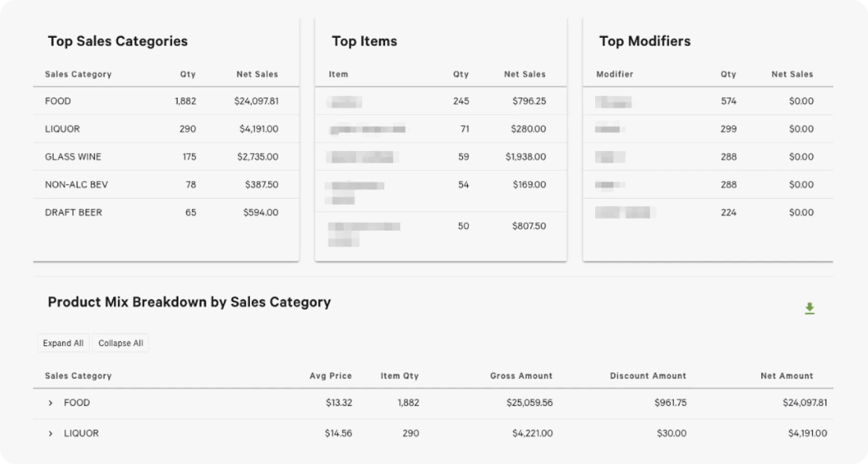The width and height of the screenshot is (868, 464).
Task: Select DRAFT BEER row in Top Sales Categories
Action: pyautogui.click(x=166, y=212)
